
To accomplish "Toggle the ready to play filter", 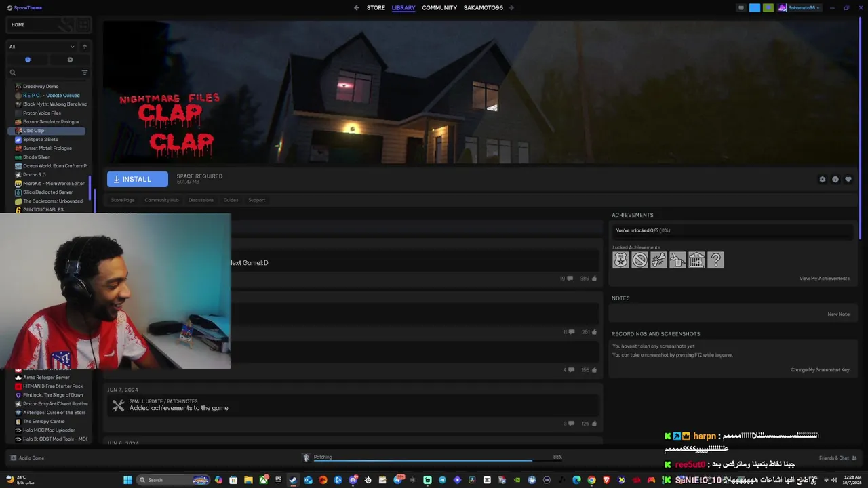I will click(70, 60).
